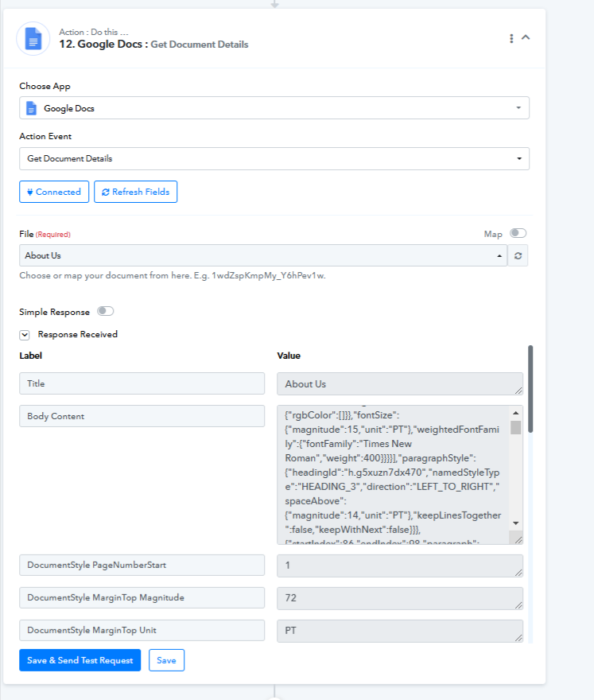Refresh the File list with reload icon

click(x=518, y=256)
